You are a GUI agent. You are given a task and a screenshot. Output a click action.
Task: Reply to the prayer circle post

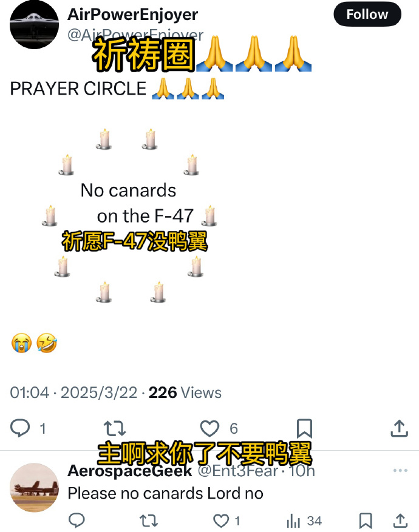pyautogui.click(x=21, y=428)
